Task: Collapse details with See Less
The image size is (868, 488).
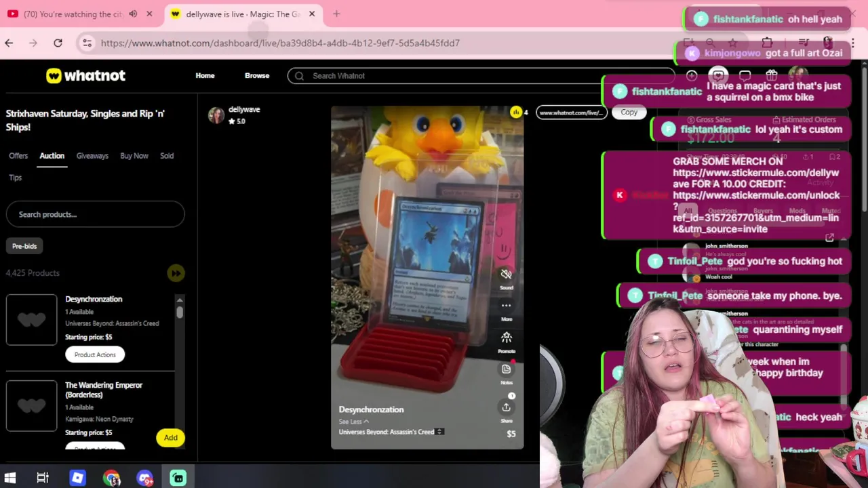Action: pyautogui.click(x=353, y=422)
